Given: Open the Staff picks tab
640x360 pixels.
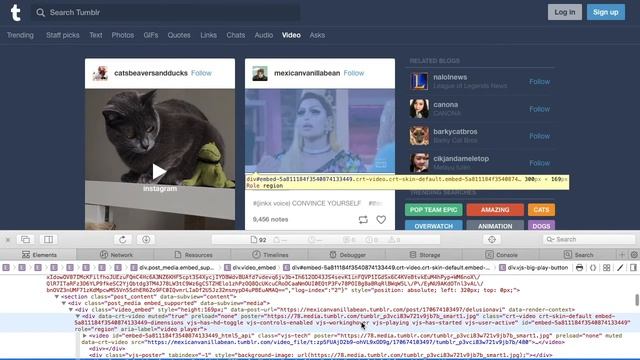Looking at the screenshot, I should tap(62, 35).
